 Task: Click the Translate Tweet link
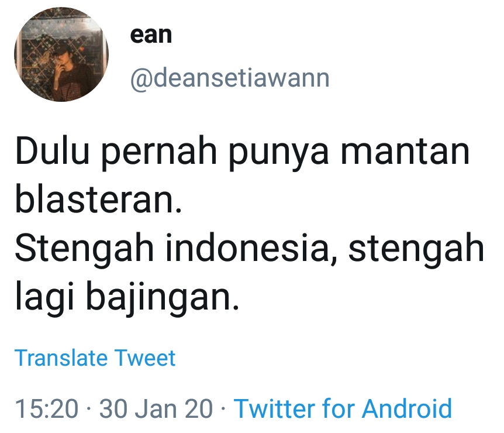95,358
